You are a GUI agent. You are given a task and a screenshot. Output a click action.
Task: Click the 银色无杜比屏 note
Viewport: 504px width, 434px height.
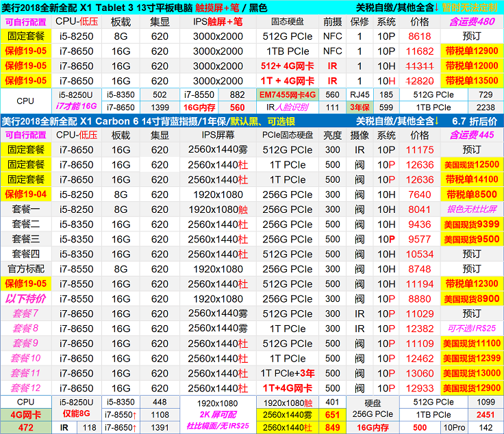[x=471, y=209]
